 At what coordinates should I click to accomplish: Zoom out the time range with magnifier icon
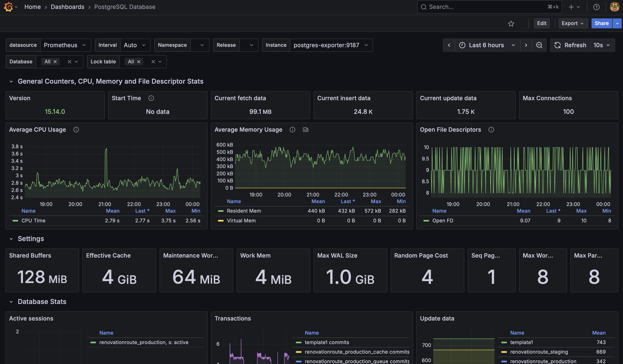pyautogui.click(x=540, y=45)
